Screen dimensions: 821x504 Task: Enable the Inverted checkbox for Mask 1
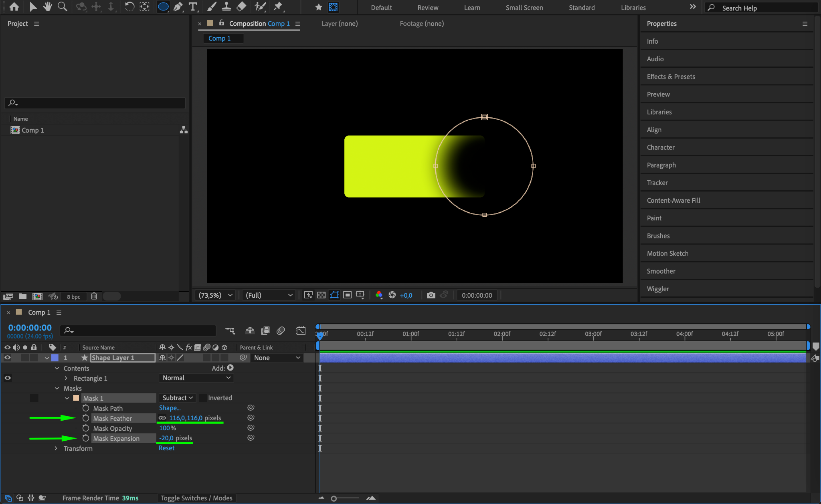click(x=203, y=398)
